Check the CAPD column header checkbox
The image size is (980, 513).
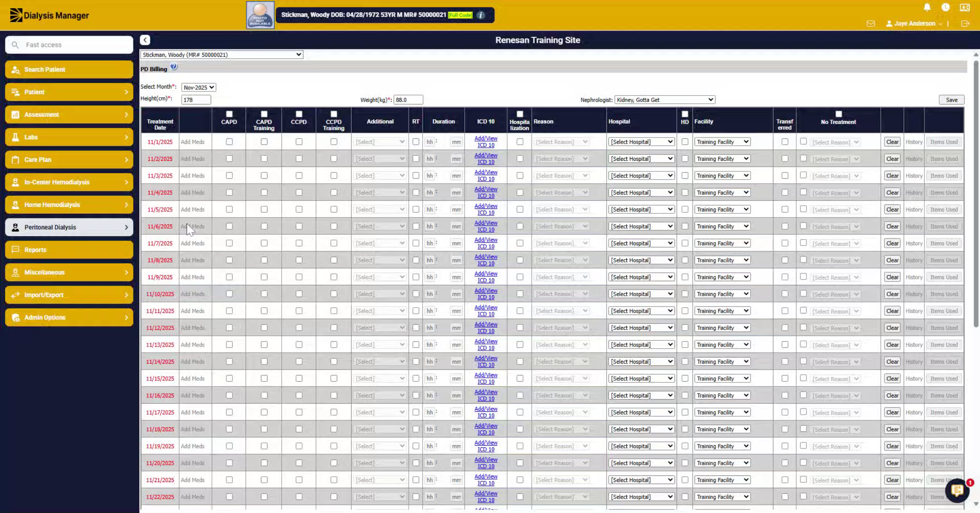[x=229, y=114]
